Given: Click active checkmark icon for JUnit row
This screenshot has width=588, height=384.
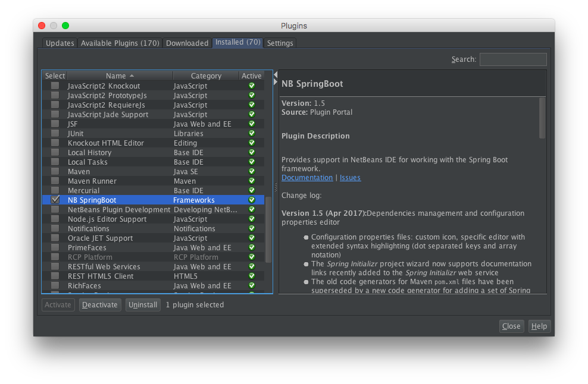Looking at the screenshot, I should click(x=252, y=133).
